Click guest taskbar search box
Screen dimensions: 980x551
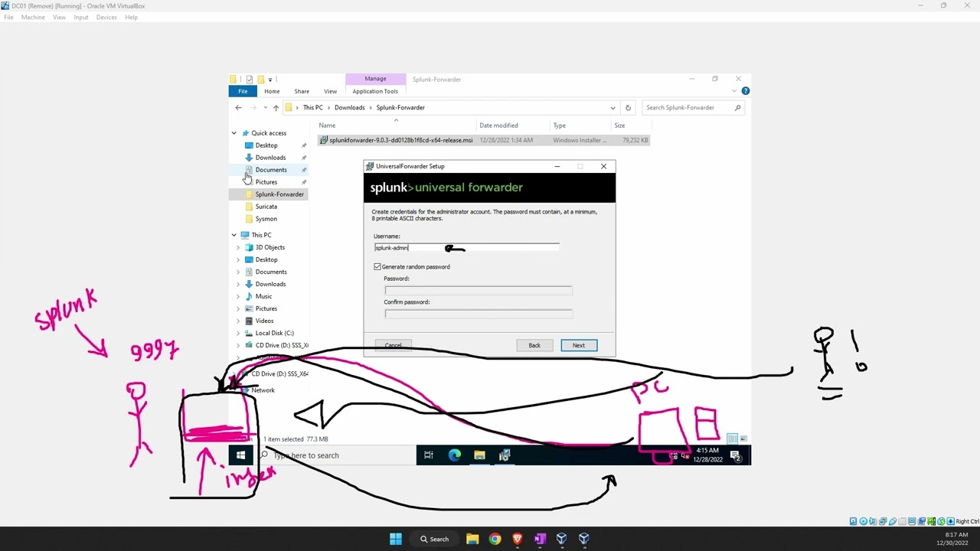tap(335, 455)
